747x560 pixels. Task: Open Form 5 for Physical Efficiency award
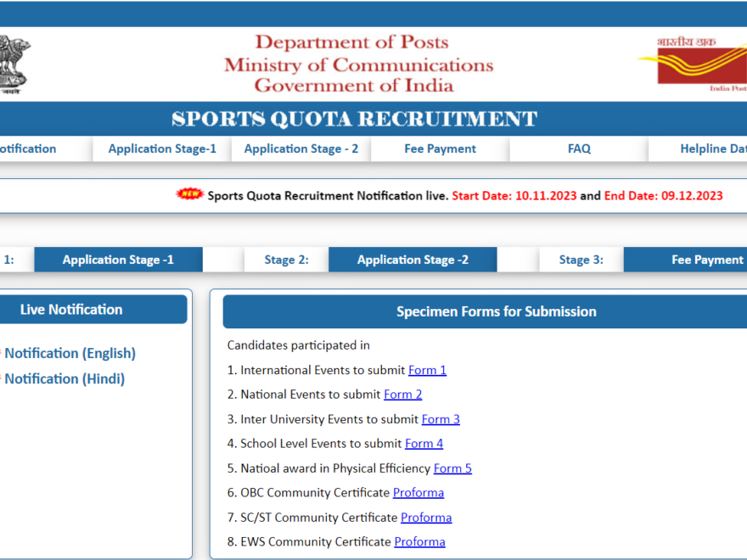point(452,468)
